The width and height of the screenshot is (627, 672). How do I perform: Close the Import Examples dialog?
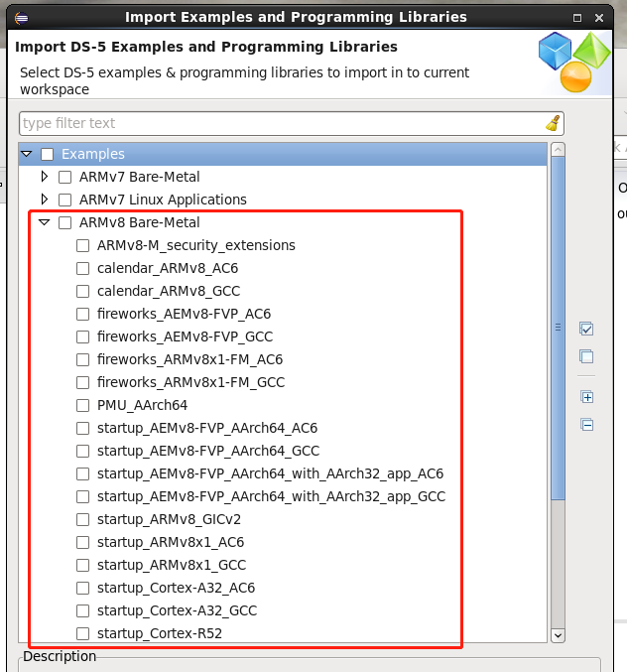click(x=599, y=18)
